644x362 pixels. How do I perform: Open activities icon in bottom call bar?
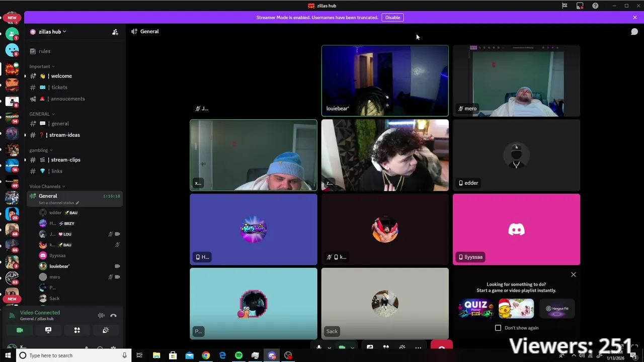point(386,347)
